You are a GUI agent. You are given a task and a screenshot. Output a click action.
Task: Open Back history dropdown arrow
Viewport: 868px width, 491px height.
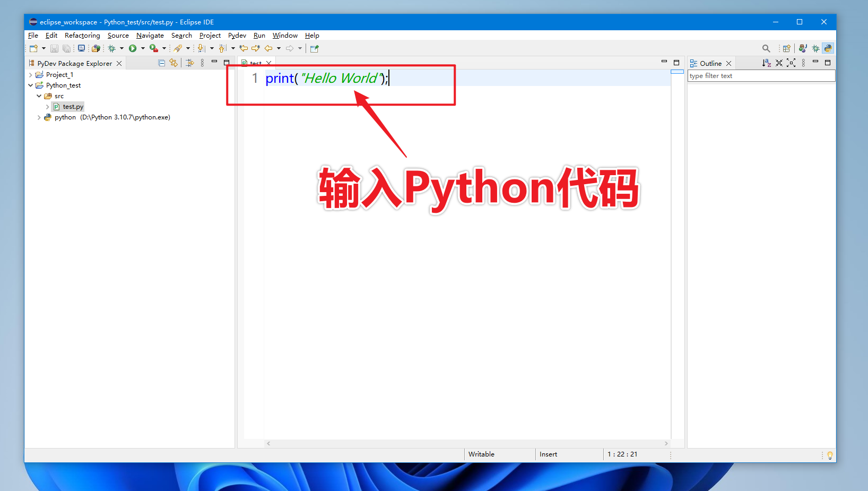coord(279,48)
